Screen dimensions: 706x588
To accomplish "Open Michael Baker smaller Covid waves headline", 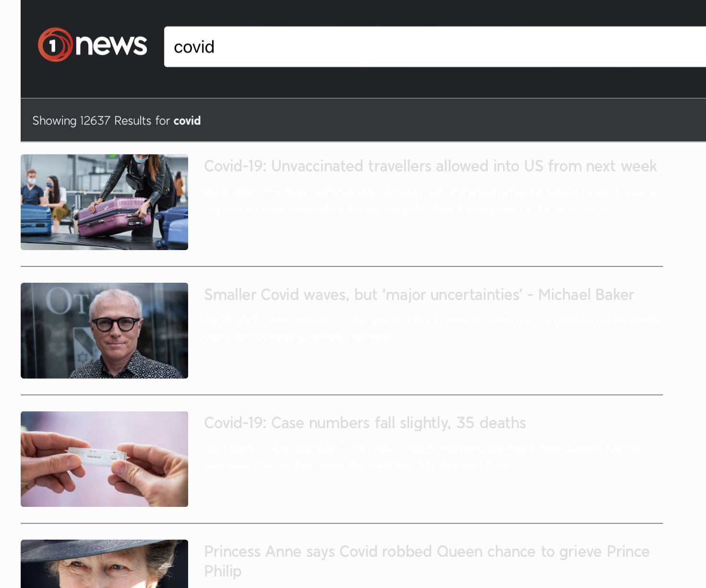I will click(x=419, y=295).
